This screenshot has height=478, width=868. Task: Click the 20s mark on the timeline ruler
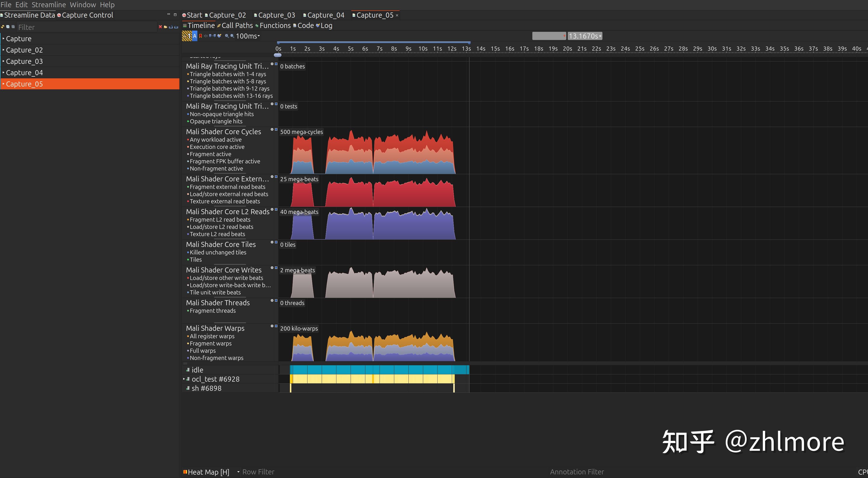568,49
